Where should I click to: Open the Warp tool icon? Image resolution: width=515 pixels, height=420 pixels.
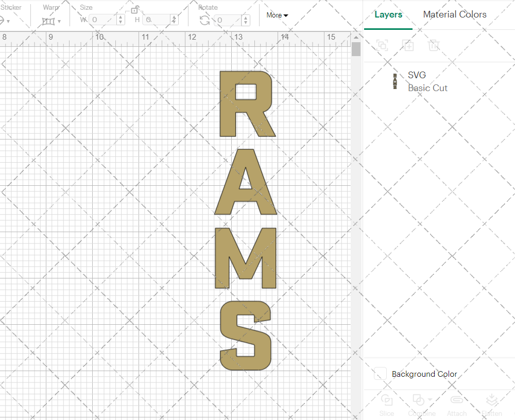(48, 21)
